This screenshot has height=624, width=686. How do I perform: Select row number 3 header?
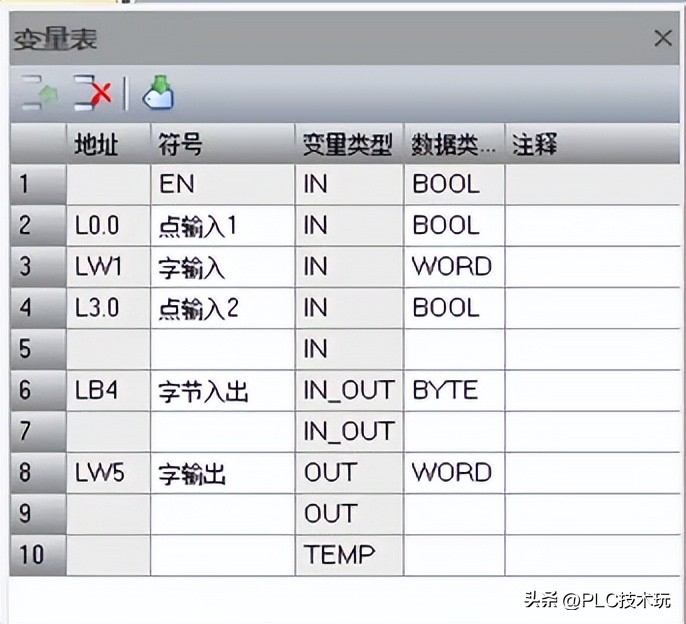[x=38, y=266]
